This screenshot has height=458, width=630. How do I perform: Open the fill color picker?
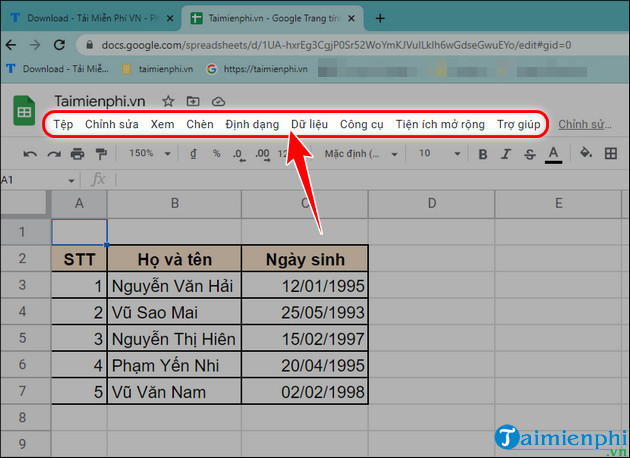(x=586, y=153)
